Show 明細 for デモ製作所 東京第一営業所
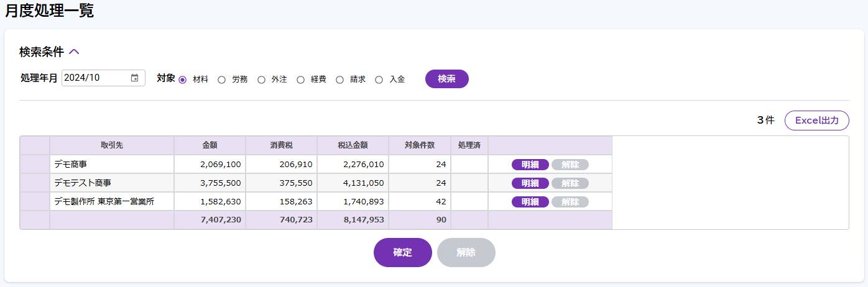Image resolution: width=868 pixels, height=287 pixels. click(530, 202)
